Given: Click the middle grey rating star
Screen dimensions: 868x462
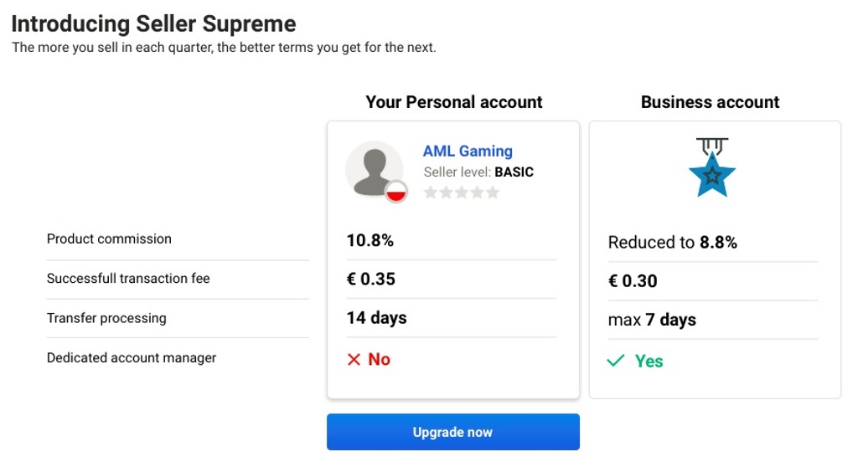Looking at the screenshot, I should [461, 192].
